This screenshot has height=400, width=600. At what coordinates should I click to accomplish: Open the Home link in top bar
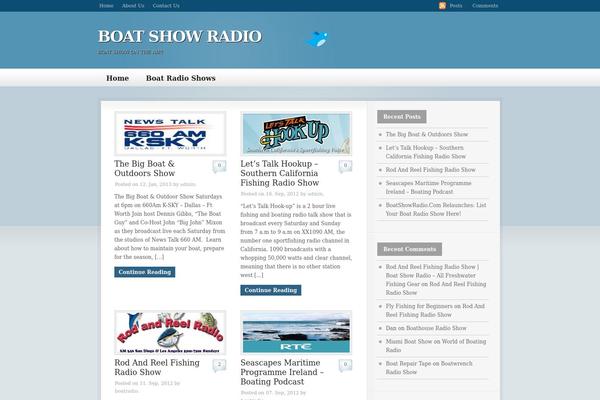106,6
